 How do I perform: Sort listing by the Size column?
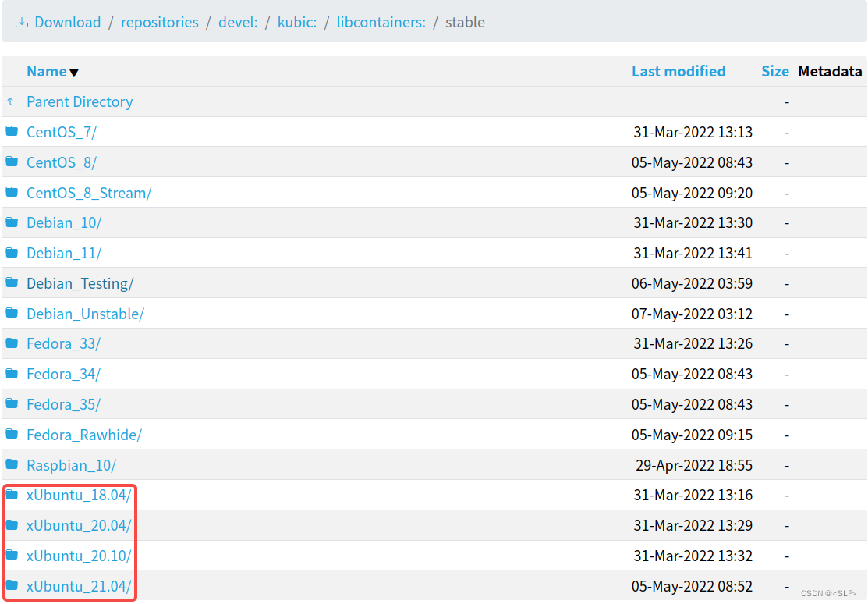click(x=774, y=71)
